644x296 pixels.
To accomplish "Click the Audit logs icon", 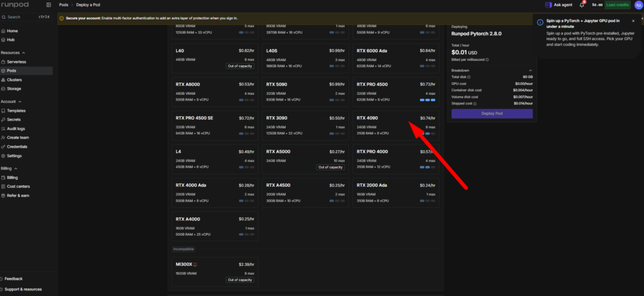I will point(3,128).
